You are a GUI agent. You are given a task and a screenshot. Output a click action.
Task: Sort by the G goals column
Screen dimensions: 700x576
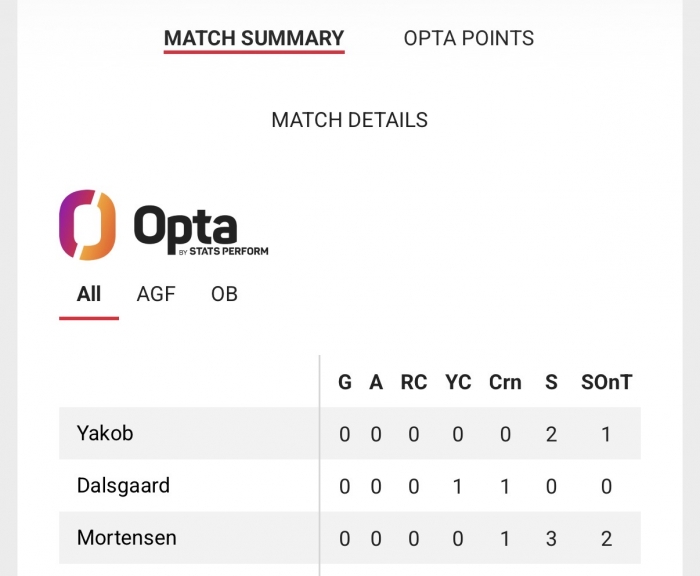click(345, 382)
